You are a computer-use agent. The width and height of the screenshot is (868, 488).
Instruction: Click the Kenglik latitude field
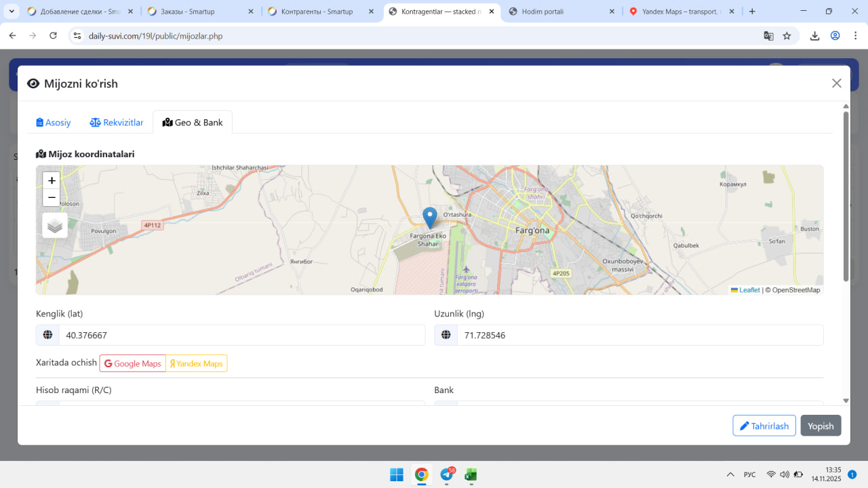click(241, 335)
